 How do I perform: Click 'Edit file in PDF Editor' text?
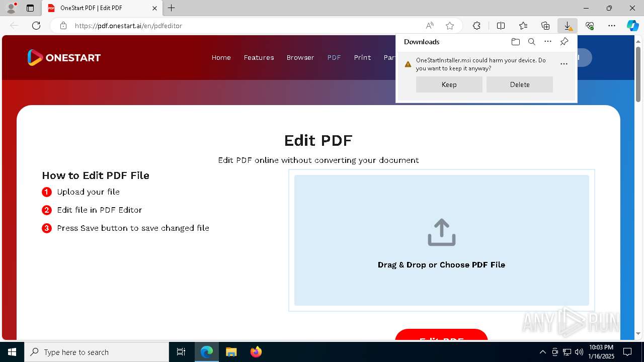100,210
